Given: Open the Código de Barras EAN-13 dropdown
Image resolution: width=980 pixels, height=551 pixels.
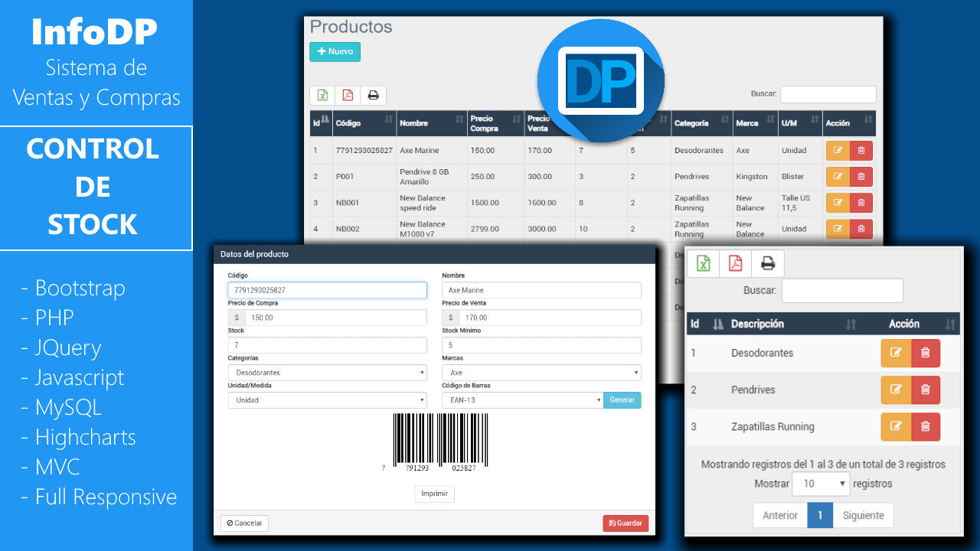Looking at the screenshot, I should coord(523,400).
